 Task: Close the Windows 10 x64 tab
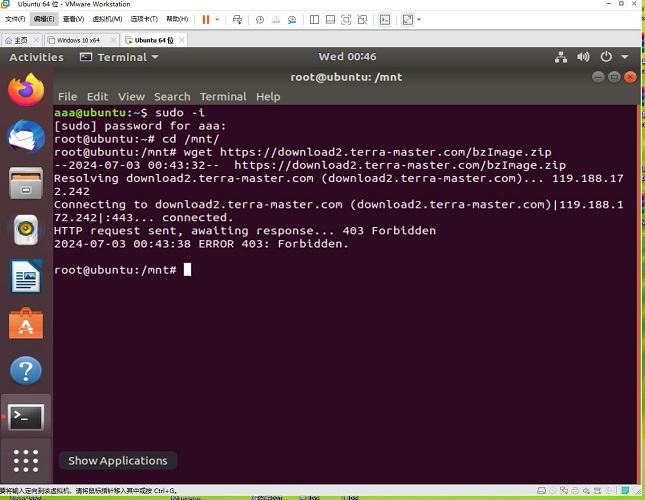click(114, 40)
